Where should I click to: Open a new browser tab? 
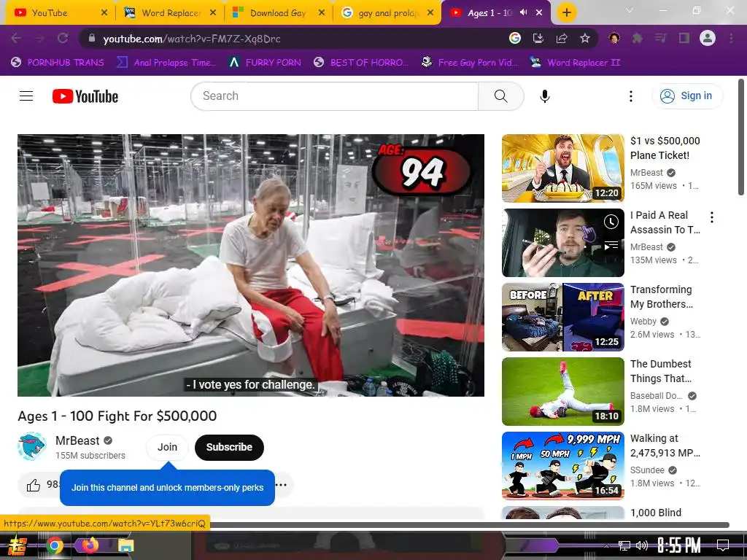566,13
